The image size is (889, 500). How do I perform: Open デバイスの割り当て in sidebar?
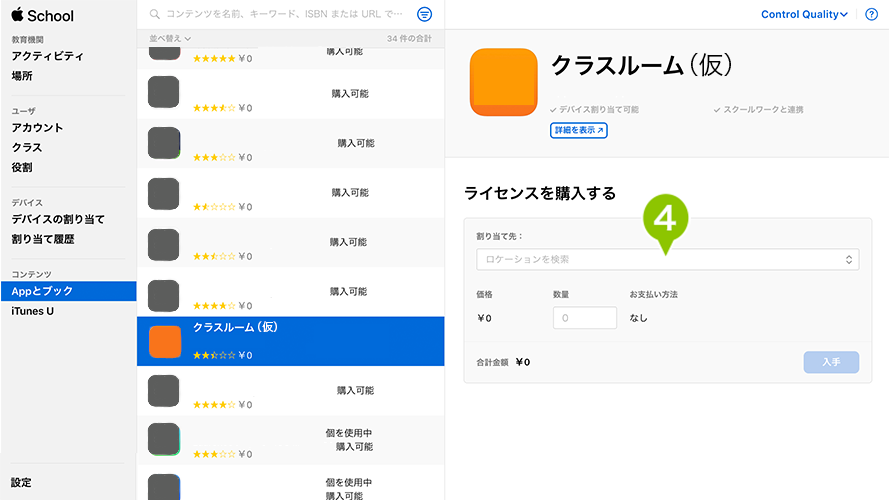click(58, 219)
